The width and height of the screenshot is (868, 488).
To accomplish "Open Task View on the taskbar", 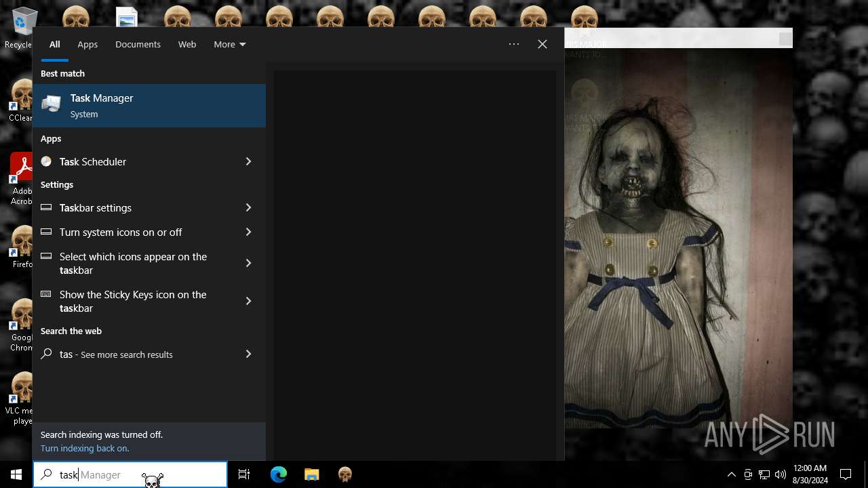I will [x=244, y=474].
